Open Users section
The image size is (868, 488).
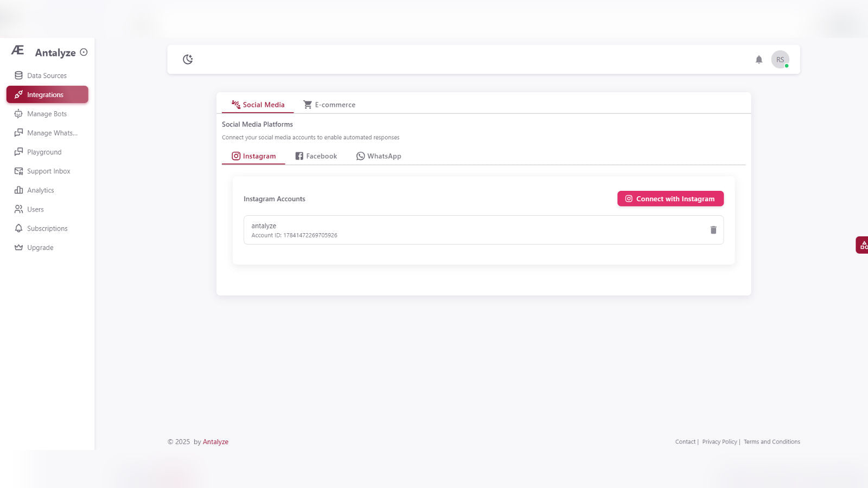(47, 209)
